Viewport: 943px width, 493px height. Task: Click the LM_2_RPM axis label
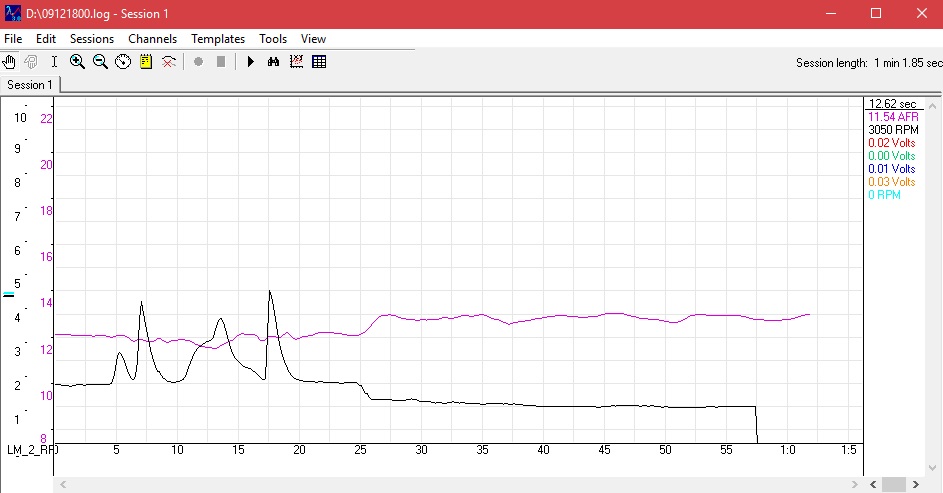pos(32,451)
